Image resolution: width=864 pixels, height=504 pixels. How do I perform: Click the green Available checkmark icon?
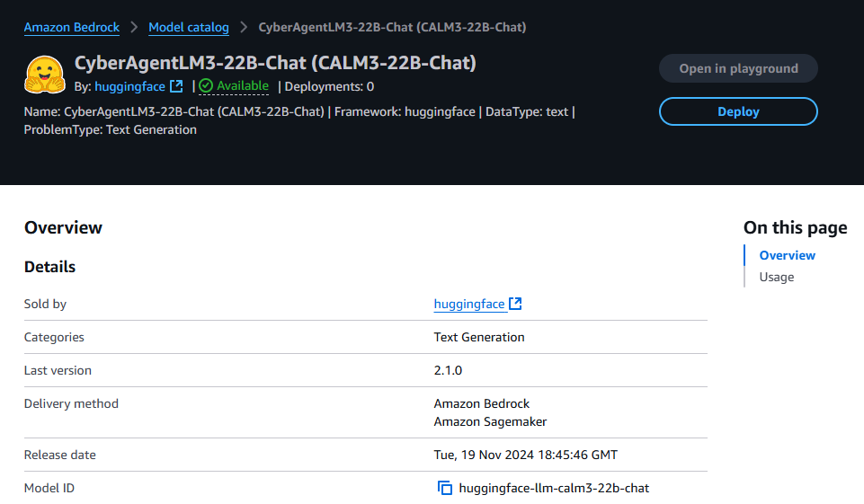click(x=206, y=85)
